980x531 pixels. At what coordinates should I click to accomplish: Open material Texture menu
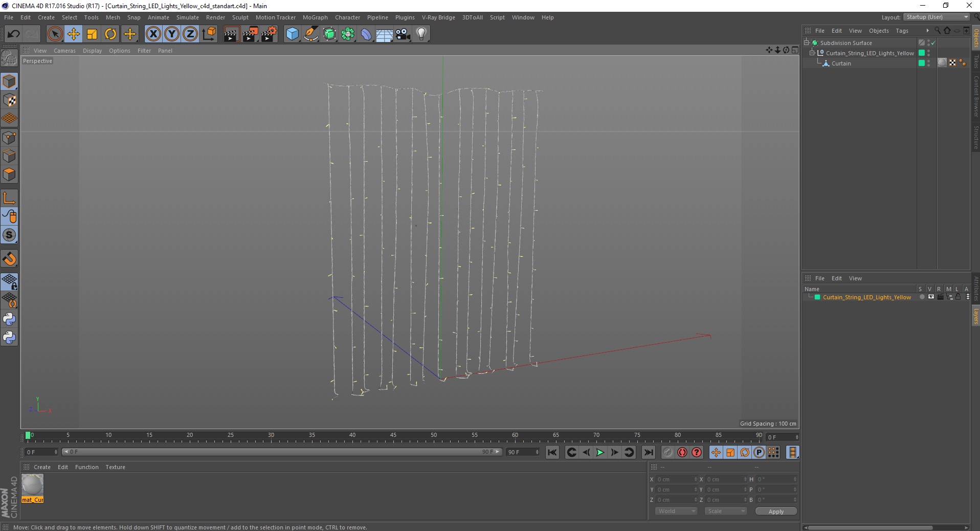point(115,467)
